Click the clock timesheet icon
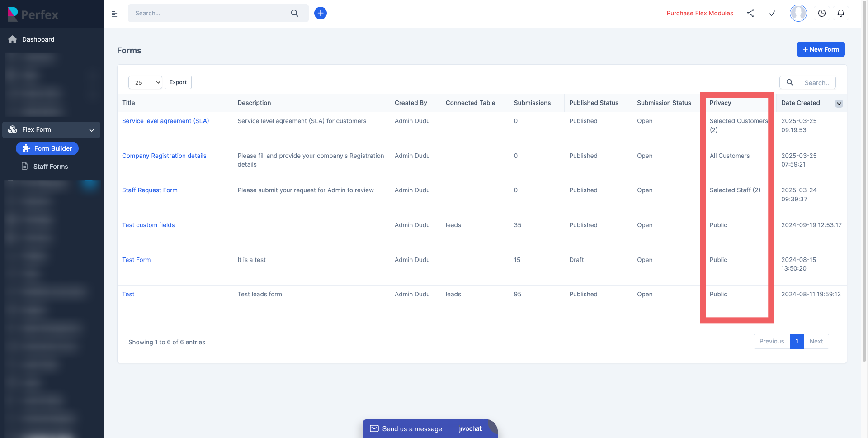868x438 pixels. click(x=822, y=13)
